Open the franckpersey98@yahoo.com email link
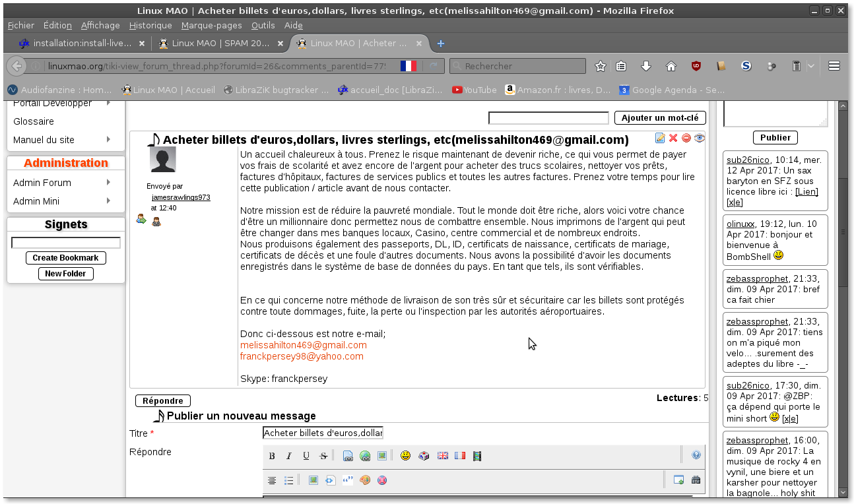854x504 pixels. coord(302,356)
